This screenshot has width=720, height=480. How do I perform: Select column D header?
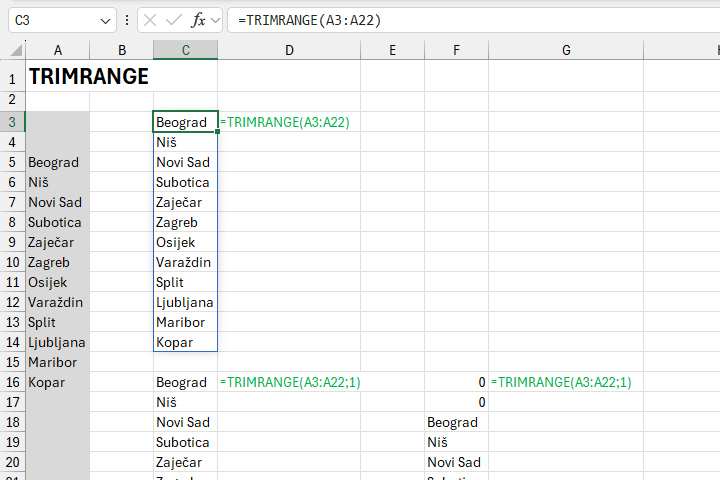(x=289, y=50)
